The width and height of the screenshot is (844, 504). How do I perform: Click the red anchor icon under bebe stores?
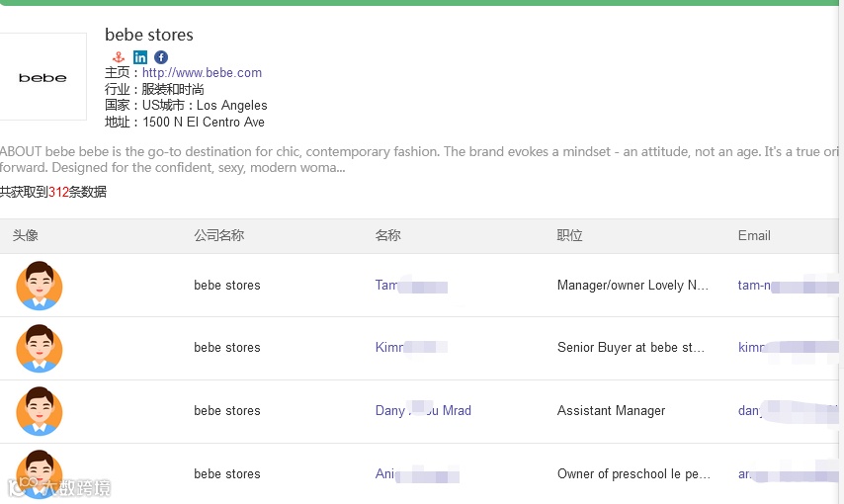click(119, 57)
